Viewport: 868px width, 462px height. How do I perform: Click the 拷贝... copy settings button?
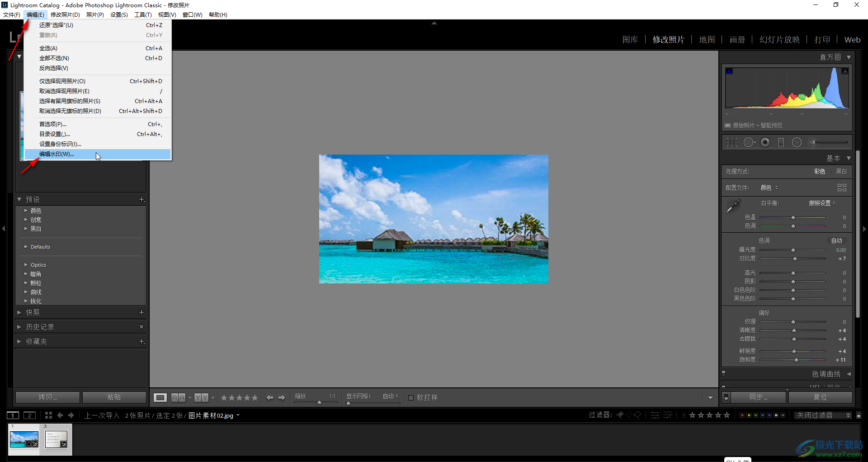pyautogui.click(x=48, y=397)
